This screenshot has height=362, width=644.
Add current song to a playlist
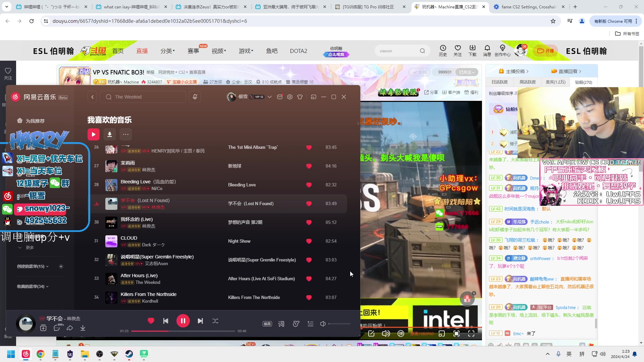[43, 328]
